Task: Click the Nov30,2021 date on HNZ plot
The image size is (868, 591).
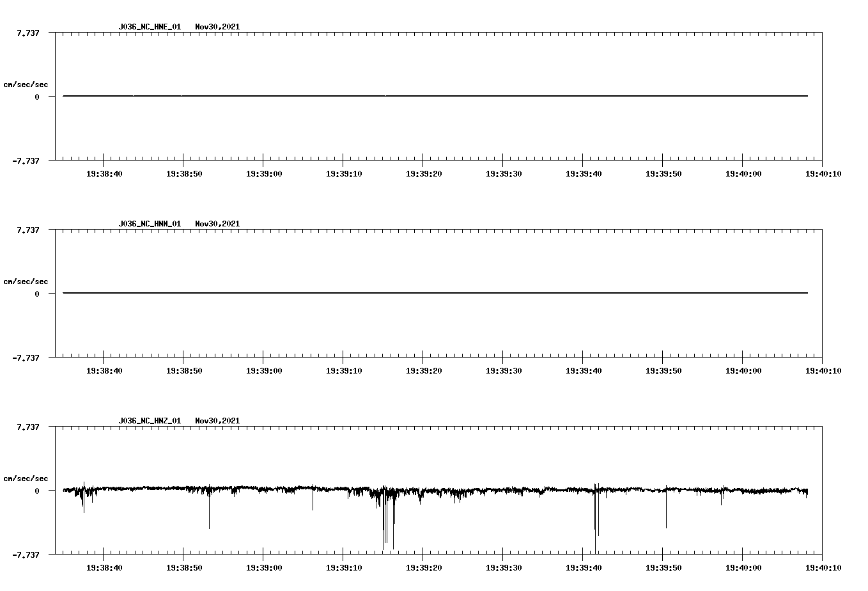Action: coord(217,421)
